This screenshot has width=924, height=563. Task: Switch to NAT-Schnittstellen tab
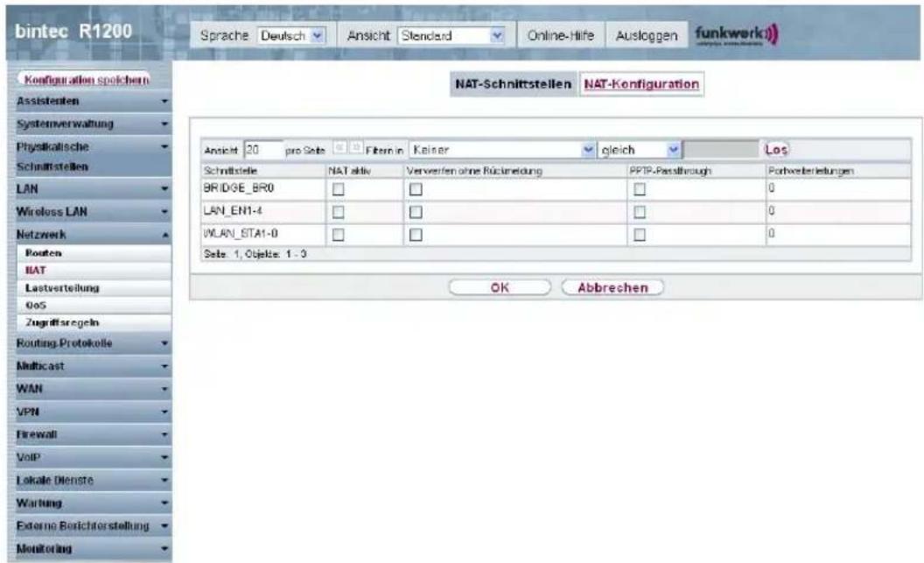514,84
